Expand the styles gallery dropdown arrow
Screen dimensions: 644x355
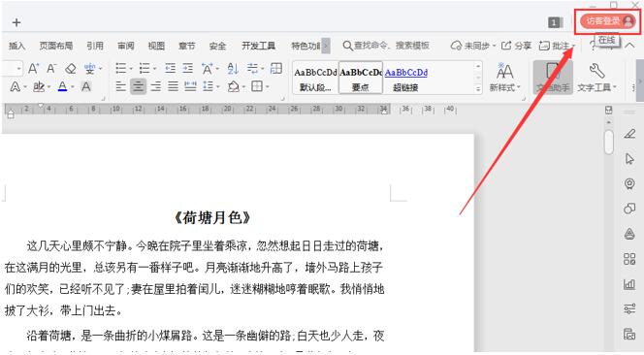[478, 88]
